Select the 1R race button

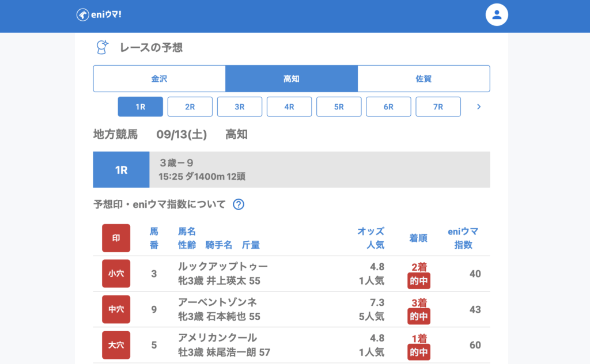point(141,107)
